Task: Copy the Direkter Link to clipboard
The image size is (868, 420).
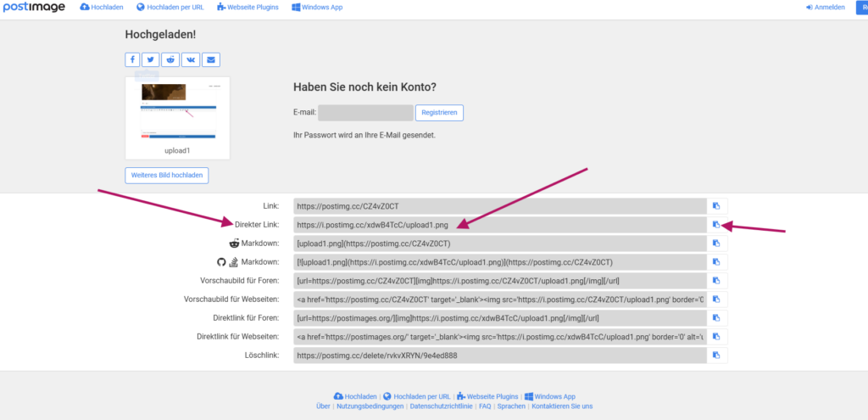Action: tap(716, 224)
